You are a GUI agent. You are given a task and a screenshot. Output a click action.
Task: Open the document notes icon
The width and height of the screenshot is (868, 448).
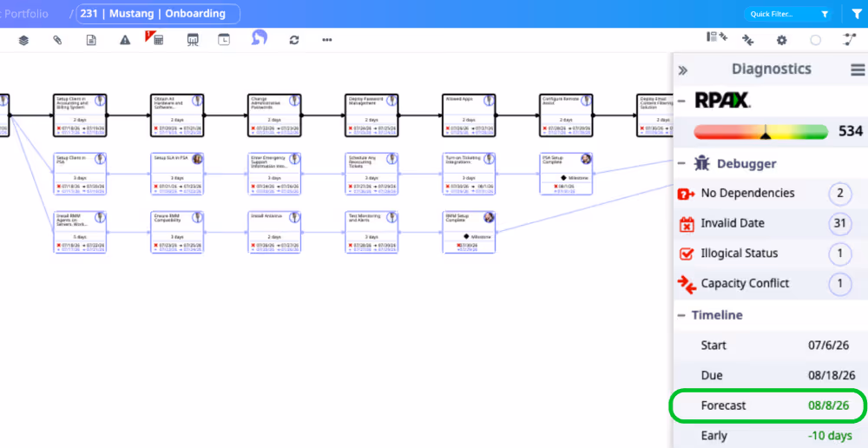click(91, 40)
